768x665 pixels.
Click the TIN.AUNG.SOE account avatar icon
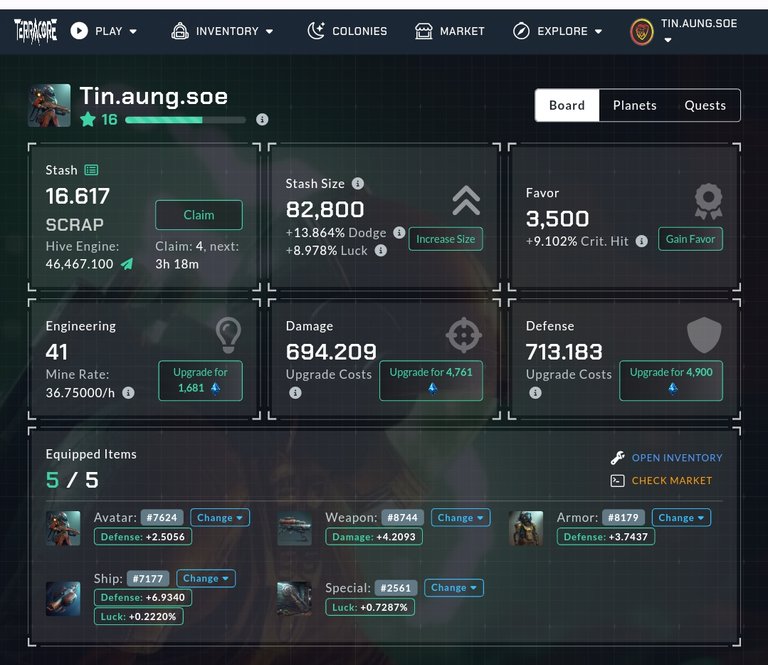click(x=642, y=32)
